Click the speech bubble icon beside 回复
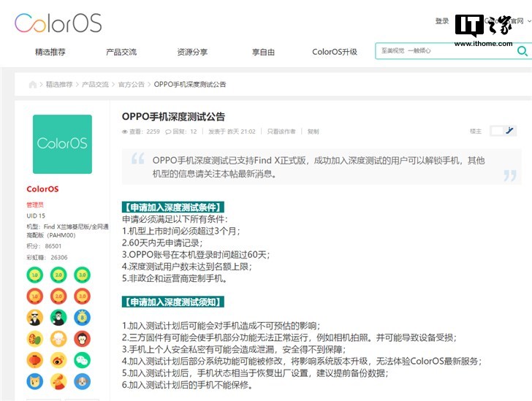This screenshot has width=532, height=401. pos(168,131)
